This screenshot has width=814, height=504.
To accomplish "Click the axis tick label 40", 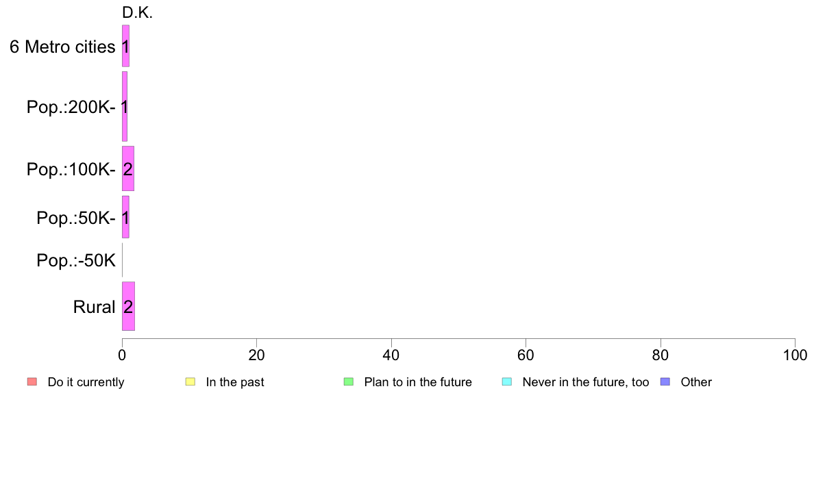I will pos(391,355).
